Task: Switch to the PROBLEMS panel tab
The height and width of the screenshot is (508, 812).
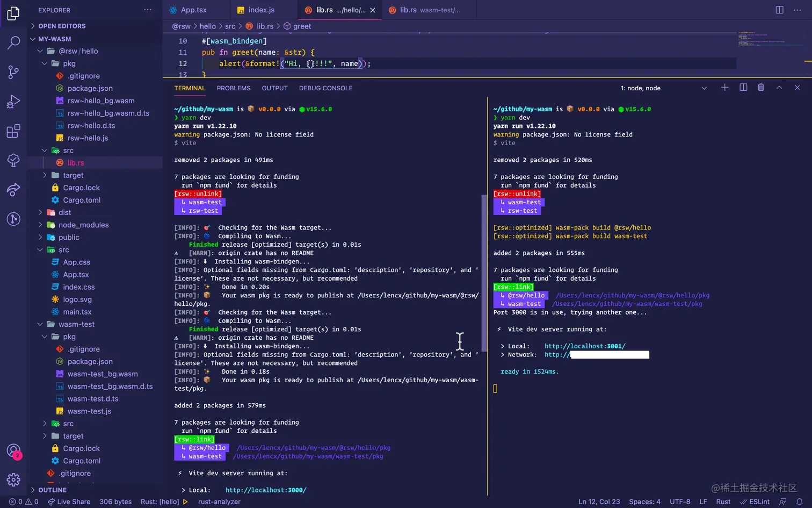Action: click(x=234, y=88)
